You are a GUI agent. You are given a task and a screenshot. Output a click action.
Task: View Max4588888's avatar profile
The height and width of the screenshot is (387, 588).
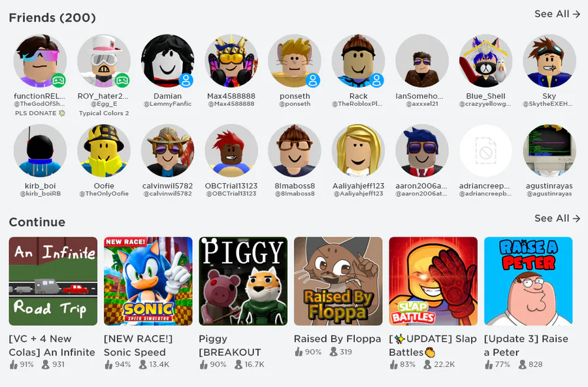[231, 61]
